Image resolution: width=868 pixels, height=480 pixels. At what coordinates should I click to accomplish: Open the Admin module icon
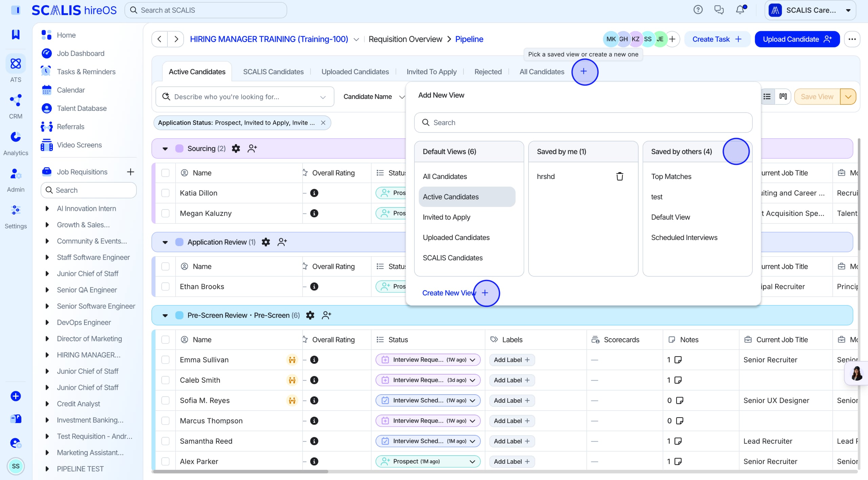tap(16, 174)
